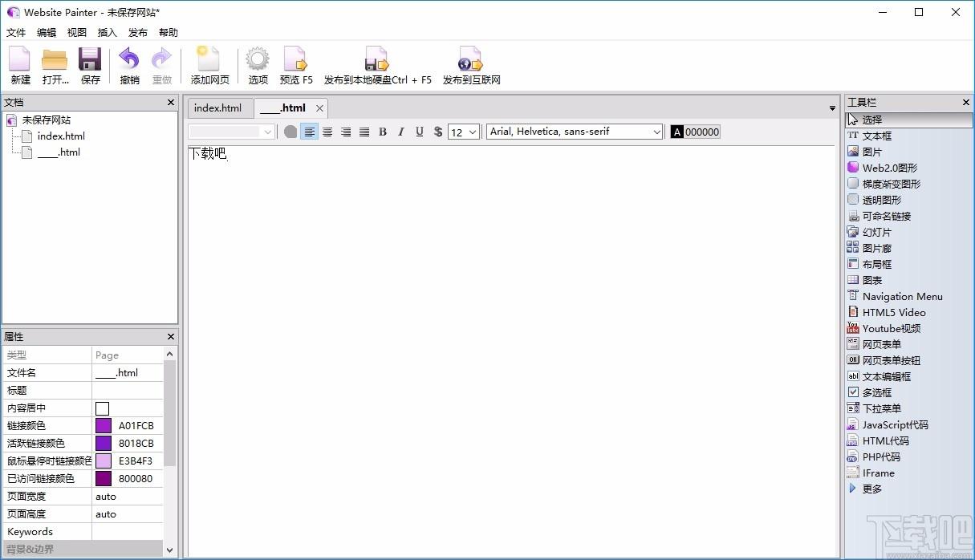Toggle underline text formatting
This screenshot has height=560, width=975.
point(420,132)
